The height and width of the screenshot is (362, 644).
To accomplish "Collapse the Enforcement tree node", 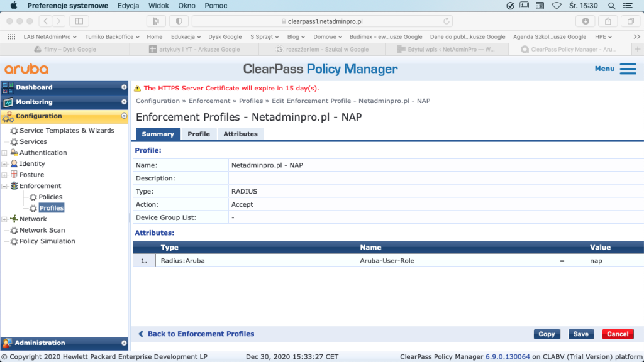I will (4, 186).
